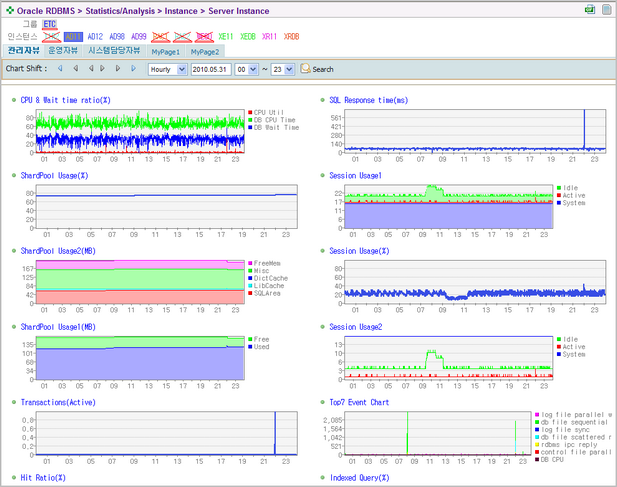617x487 pixels.
Task: Click the SQL Response time(ms) chart title
Action: pyautogui.click(x=369, y=100)
